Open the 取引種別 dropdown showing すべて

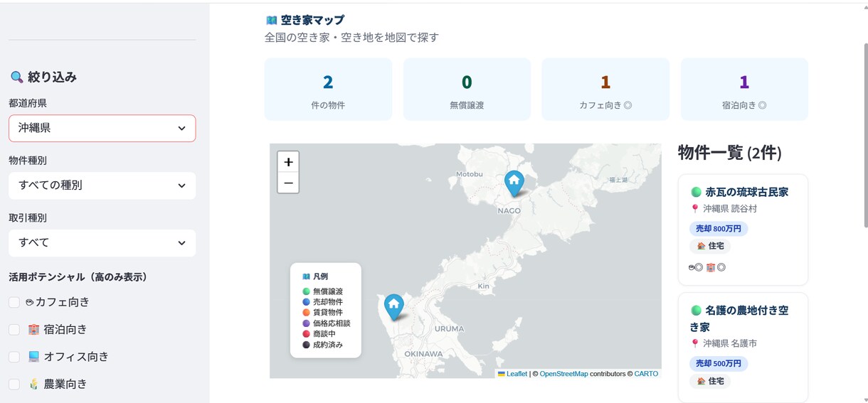coord(102,243)
